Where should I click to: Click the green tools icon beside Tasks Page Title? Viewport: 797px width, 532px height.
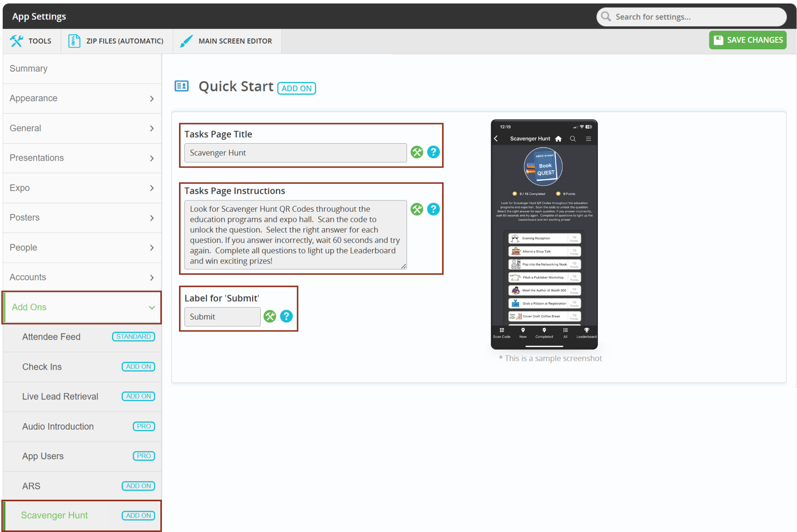(417, 152)
